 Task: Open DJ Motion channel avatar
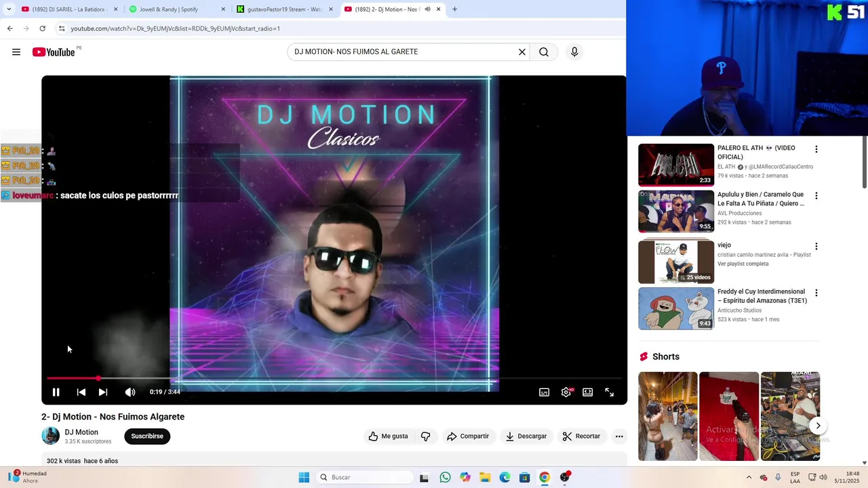[x=51, y=436]
